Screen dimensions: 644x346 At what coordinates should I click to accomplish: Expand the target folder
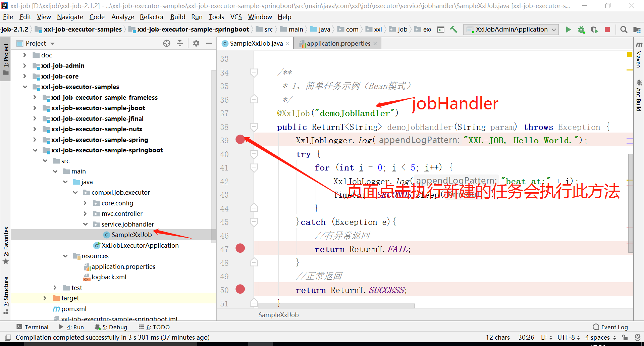tap(45, 298)
